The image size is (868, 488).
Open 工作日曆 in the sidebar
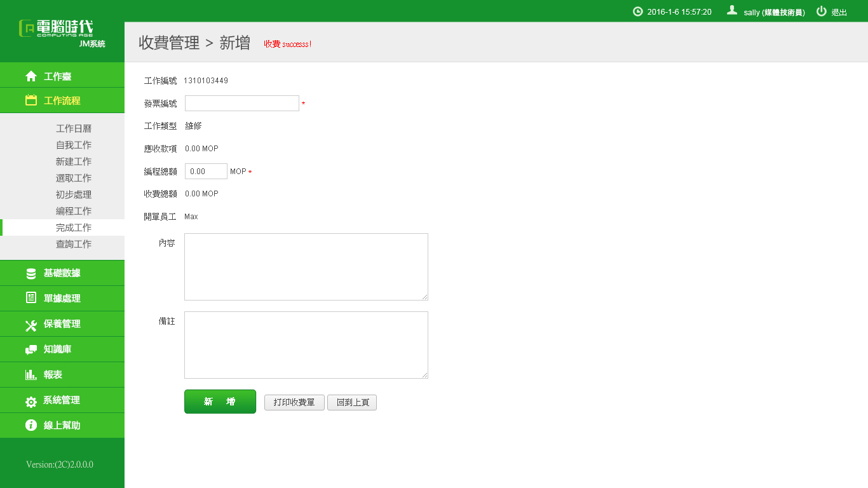coord(74,128)
